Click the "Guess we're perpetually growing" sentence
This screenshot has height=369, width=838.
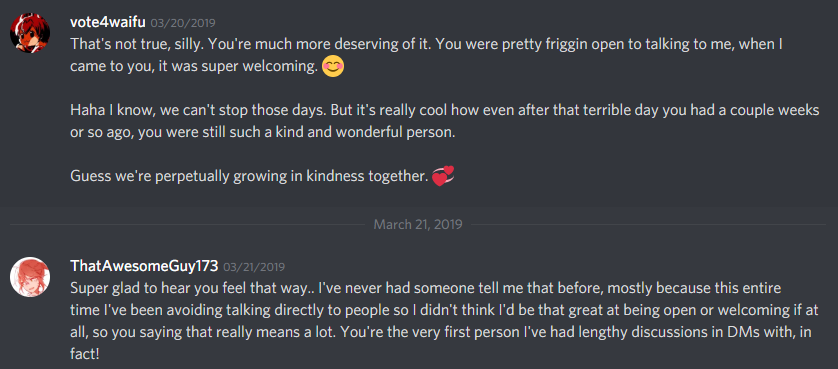pyautogui.click(x=249, y=176)
